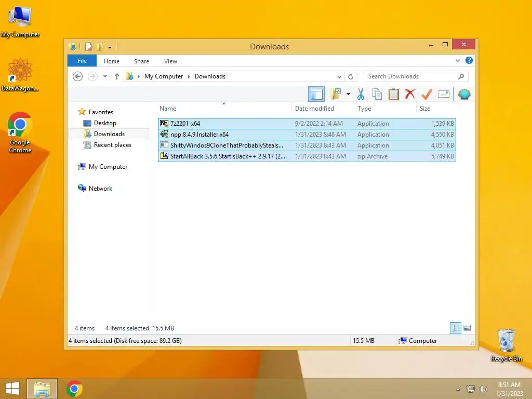Click the properties icon in the quick access toolbar
The width and height of the screenshot is (532, 399).
[x=88, y=46]
